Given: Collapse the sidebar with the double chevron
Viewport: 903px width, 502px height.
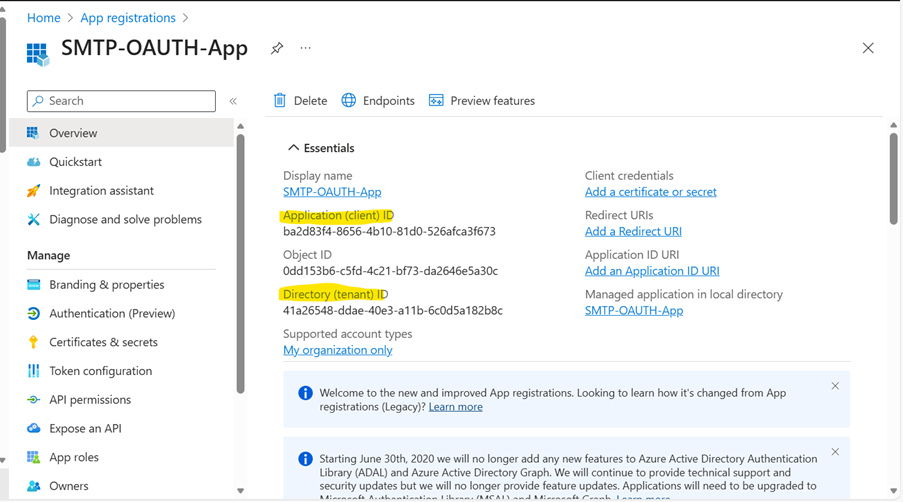Looking at the screenshot, I should (x=233, y=101).
